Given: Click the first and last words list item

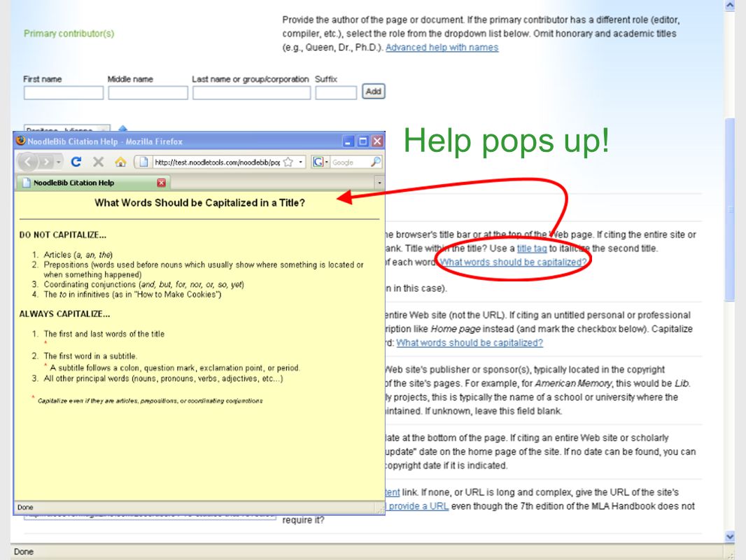Looking at the screenshot, I should 104,334.
